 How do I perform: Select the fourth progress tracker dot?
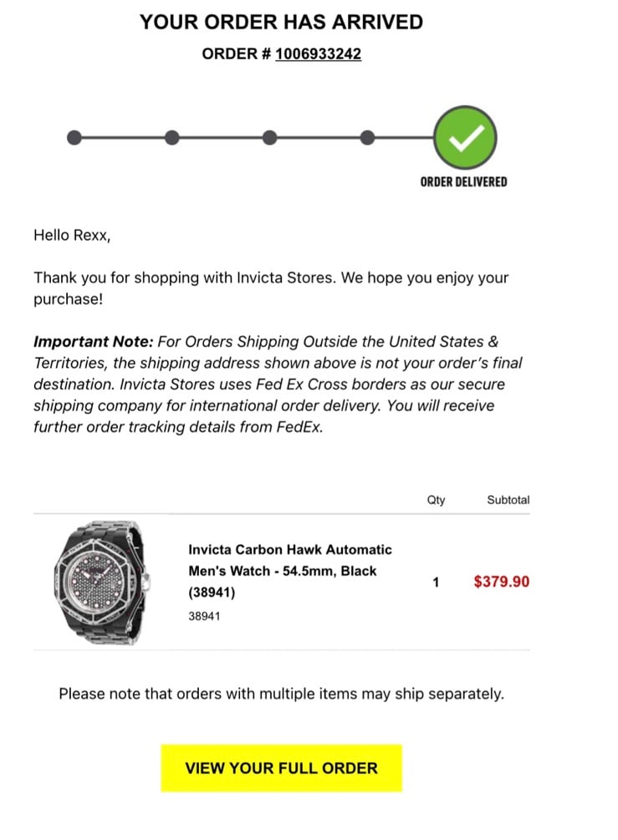[367, 138]
